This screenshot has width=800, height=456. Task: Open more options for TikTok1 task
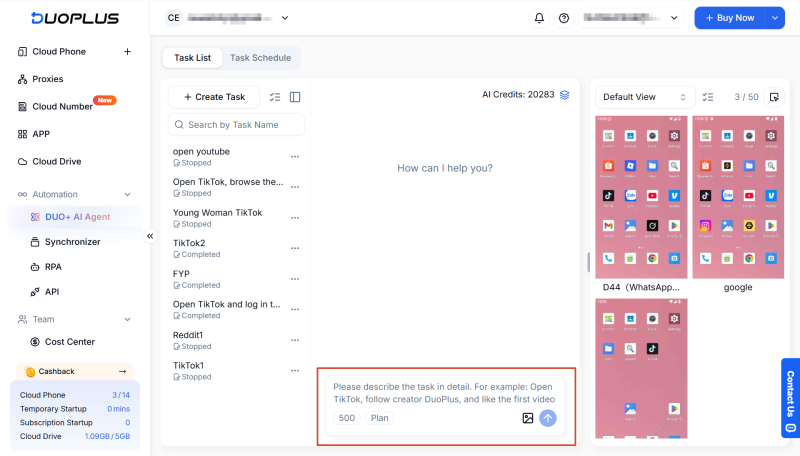coord(295,371)
